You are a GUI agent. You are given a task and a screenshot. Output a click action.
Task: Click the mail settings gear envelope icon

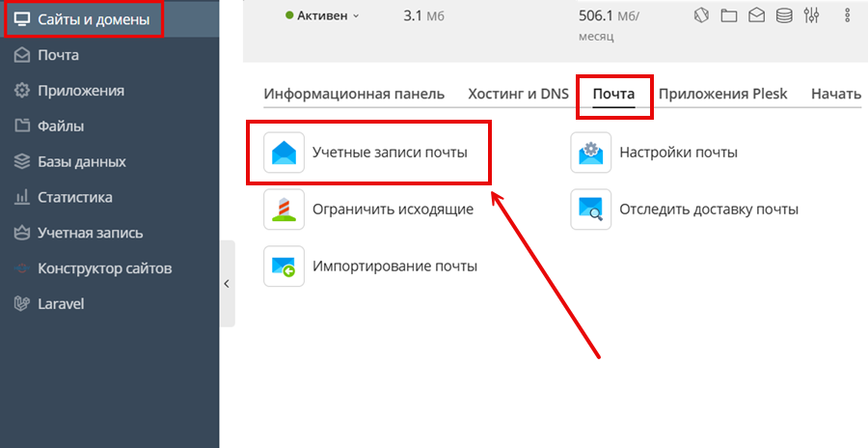click(x=590, y=153)
